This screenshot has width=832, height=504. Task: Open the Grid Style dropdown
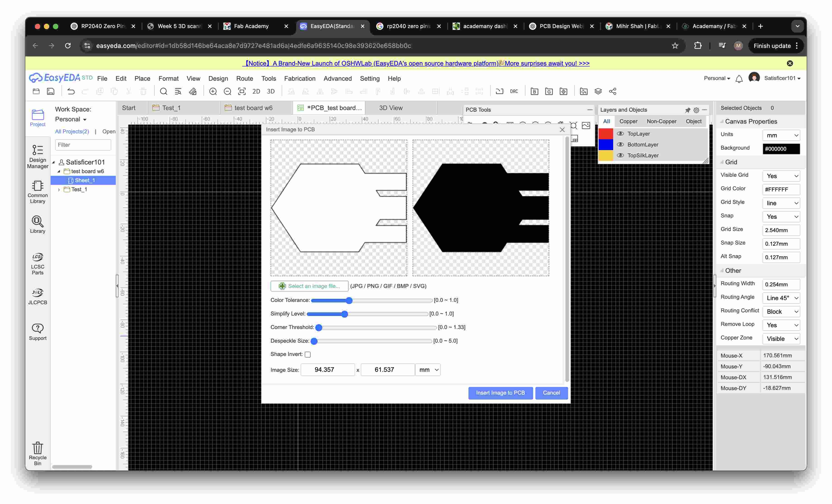coord(781,203)
